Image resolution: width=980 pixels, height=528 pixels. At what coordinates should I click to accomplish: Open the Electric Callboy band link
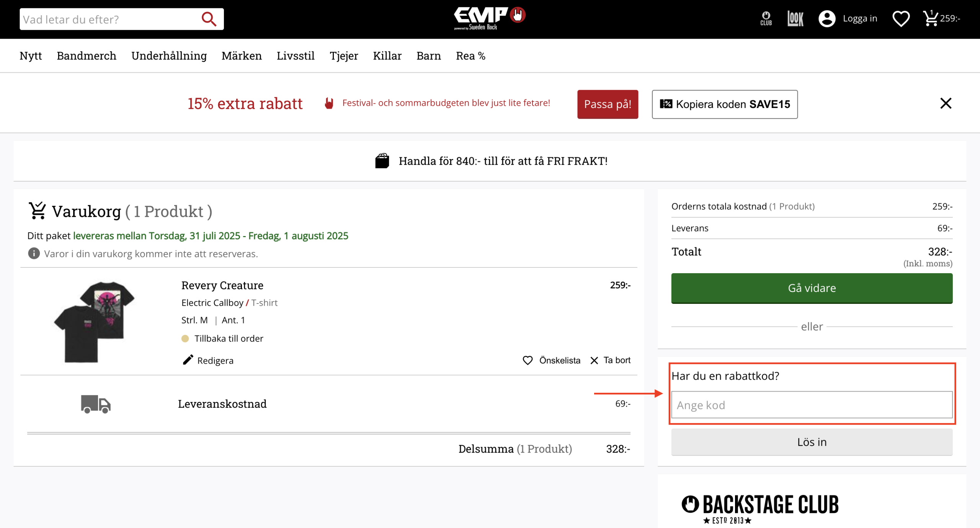(212, 303)
